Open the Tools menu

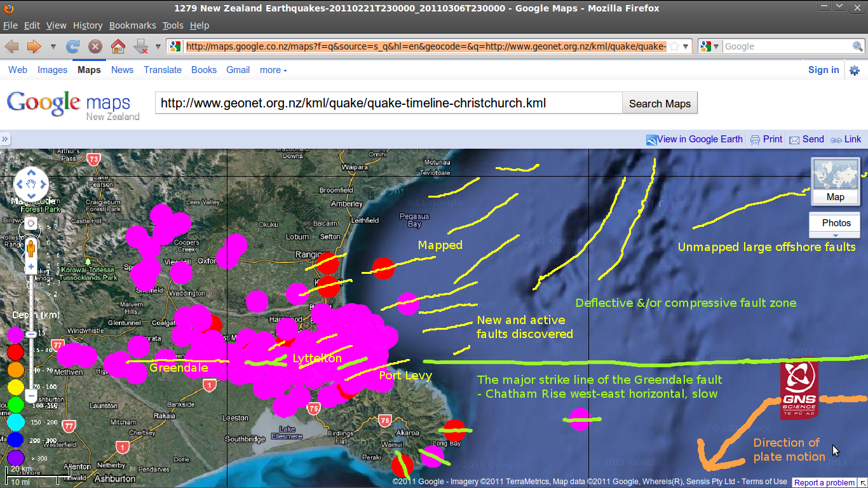click(x=172, y=25)
